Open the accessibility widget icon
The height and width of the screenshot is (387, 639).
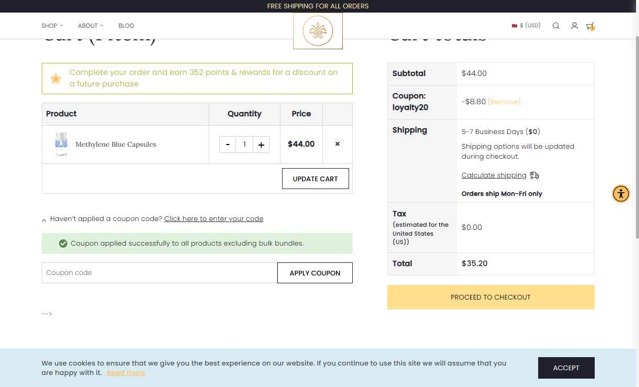(x=621, y=194)
